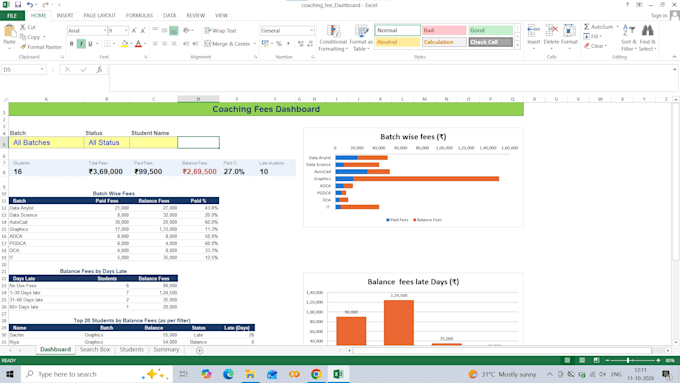Click the Paste icon
The image size is (680, 383).
[x=10, y=32]
